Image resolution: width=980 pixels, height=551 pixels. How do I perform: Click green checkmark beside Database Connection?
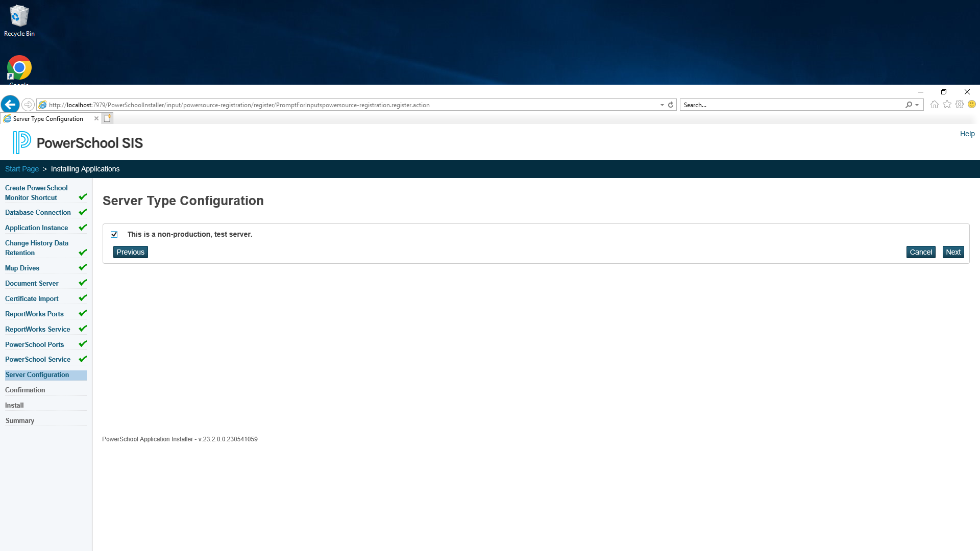click(83, 212)
